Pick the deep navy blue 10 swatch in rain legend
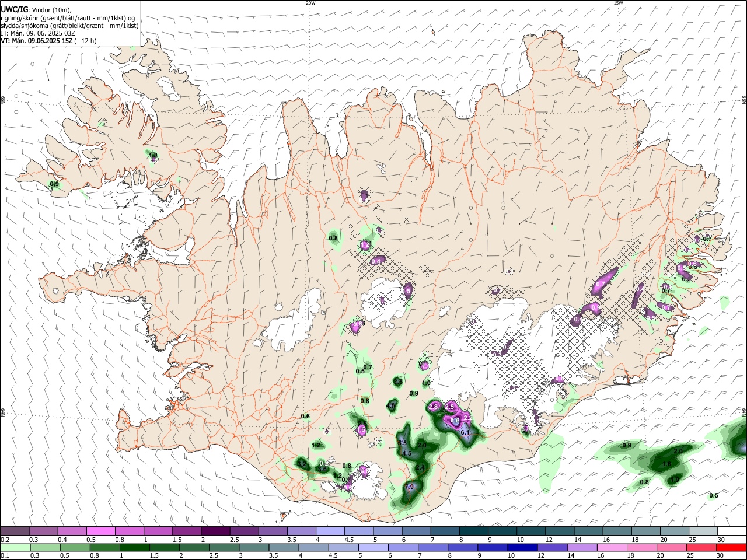This screenshot has height=560, width=747. (x=523, y=548)
